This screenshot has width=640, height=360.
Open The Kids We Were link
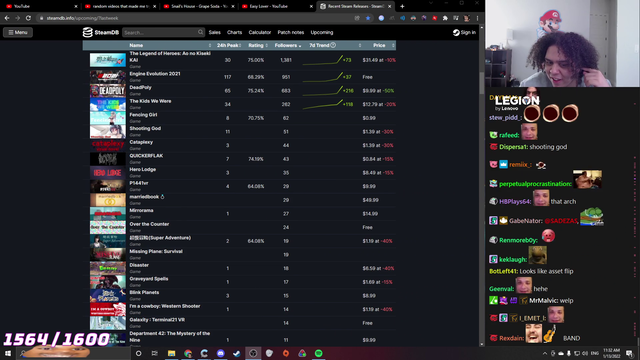click(150, 101)
